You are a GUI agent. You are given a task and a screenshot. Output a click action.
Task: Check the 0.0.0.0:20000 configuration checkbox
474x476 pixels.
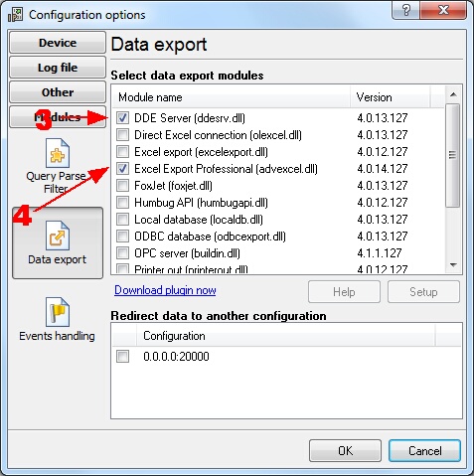pos(123,357)
